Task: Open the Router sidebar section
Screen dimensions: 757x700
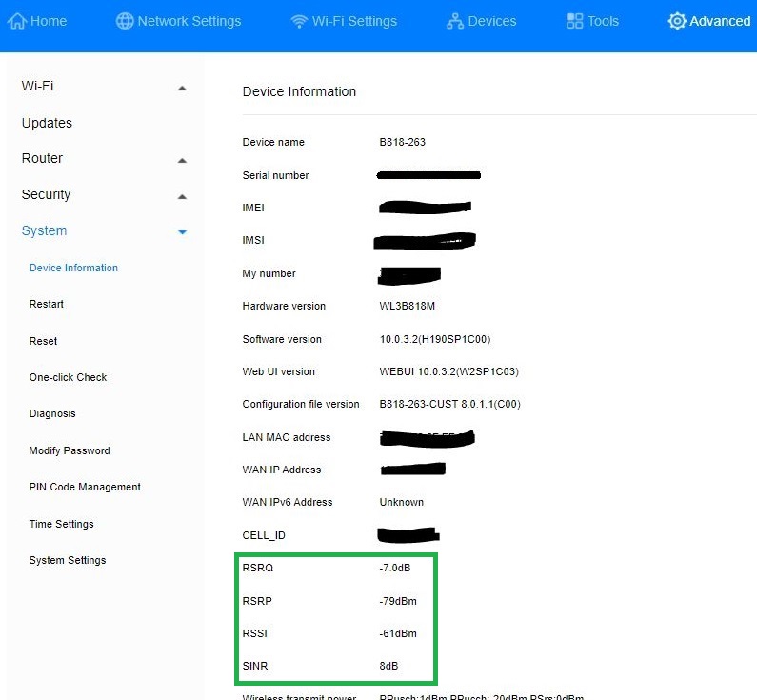Action: (42, 158)
